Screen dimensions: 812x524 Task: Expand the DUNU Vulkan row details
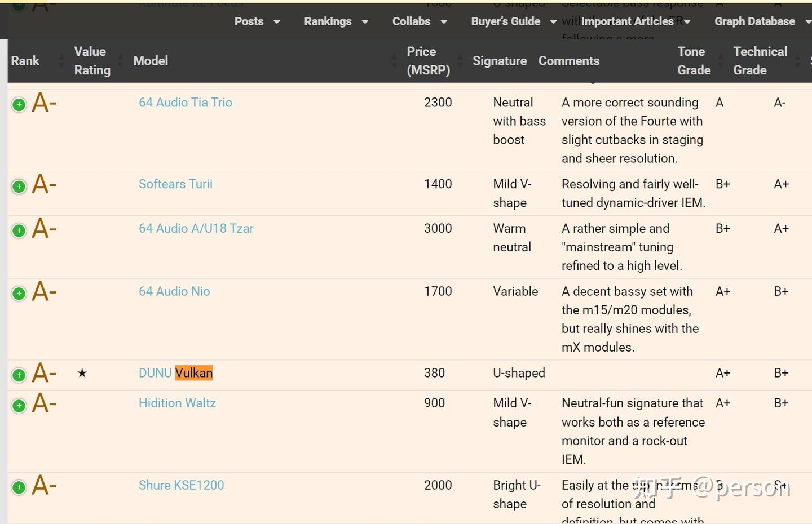coord(19,375)
